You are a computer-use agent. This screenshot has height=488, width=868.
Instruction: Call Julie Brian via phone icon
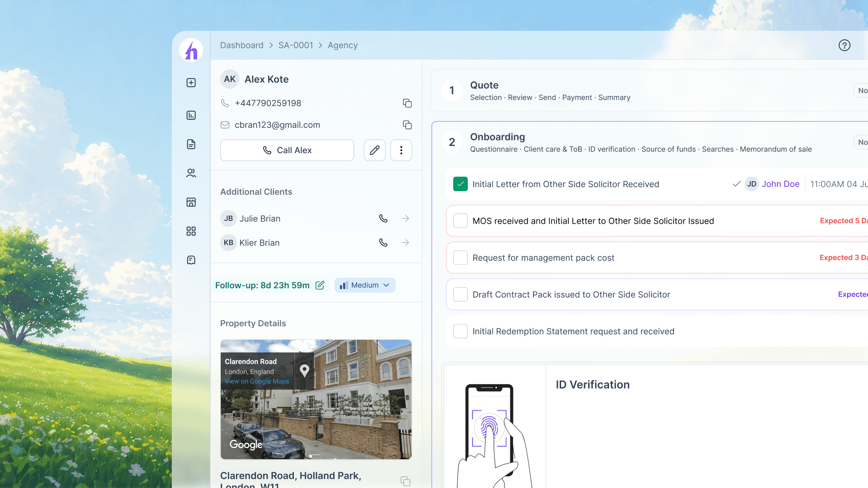[x=383, y=219]
